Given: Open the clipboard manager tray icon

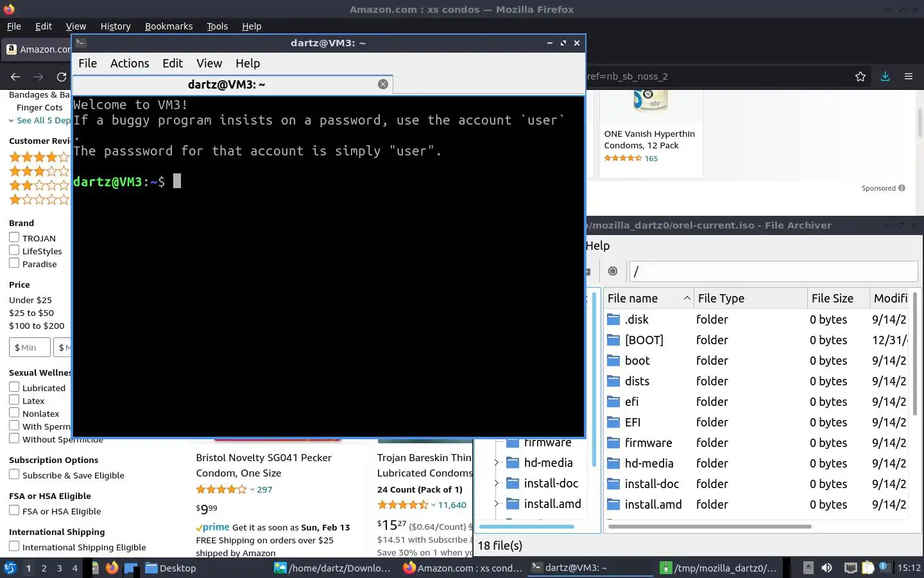Looking at the screenshot, I should (x=868, y=568).
